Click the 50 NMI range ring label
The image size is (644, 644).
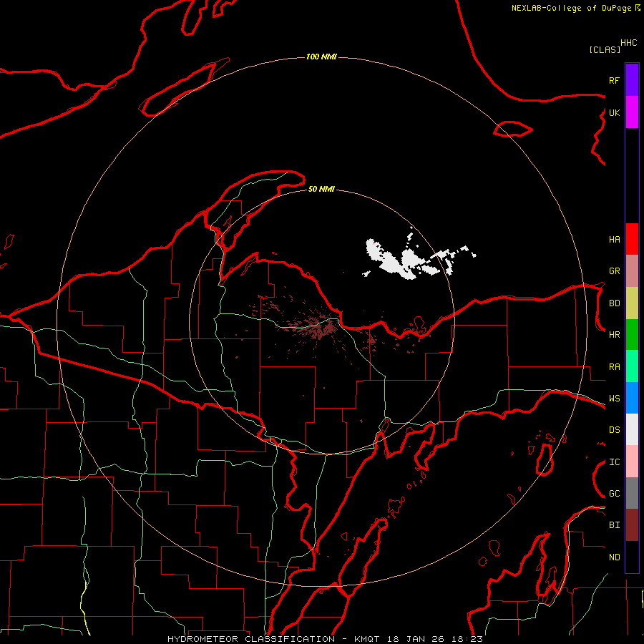[321, 189]
